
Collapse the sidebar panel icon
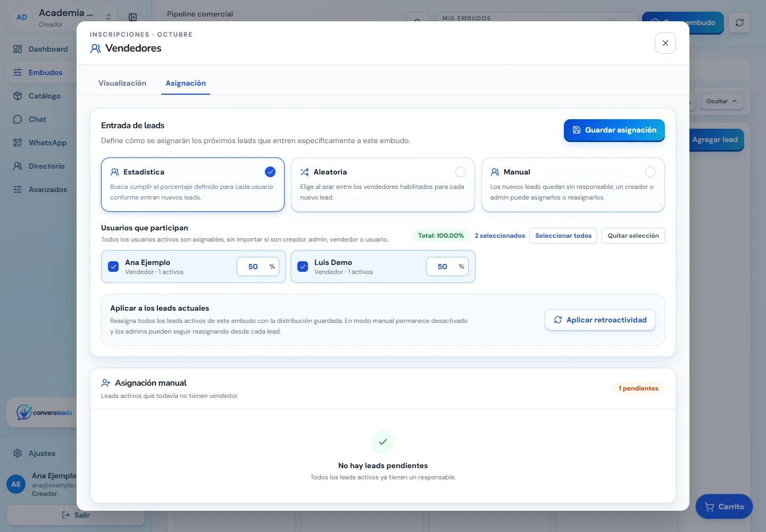pos(133,18)
